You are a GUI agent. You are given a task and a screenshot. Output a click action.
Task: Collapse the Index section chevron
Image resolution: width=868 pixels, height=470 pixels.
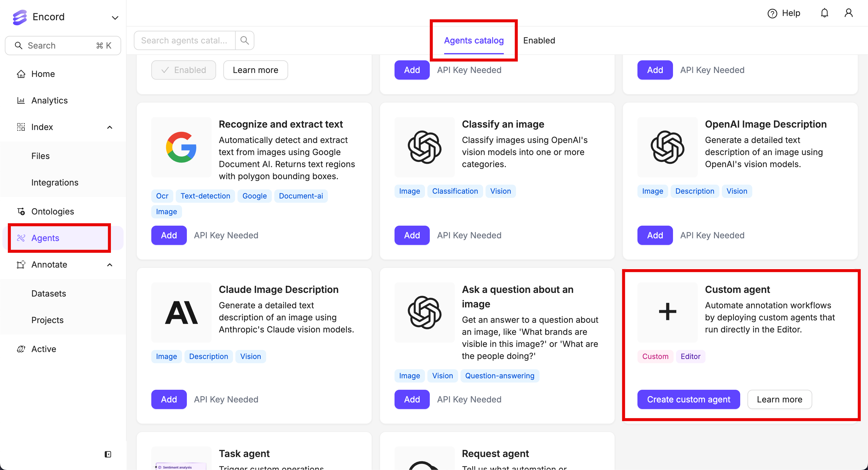coord(109,127)
